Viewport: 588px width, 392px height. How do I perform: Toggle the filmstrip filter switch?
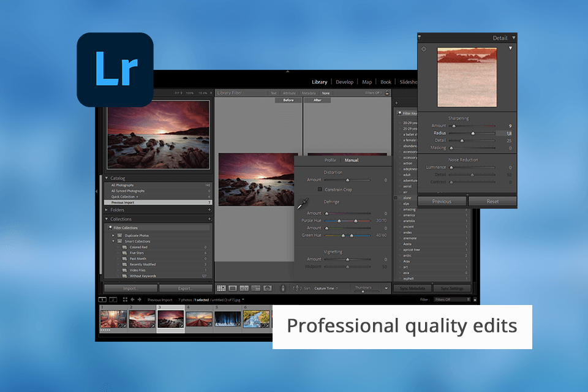pyautogui.click(x=475, y=300)
